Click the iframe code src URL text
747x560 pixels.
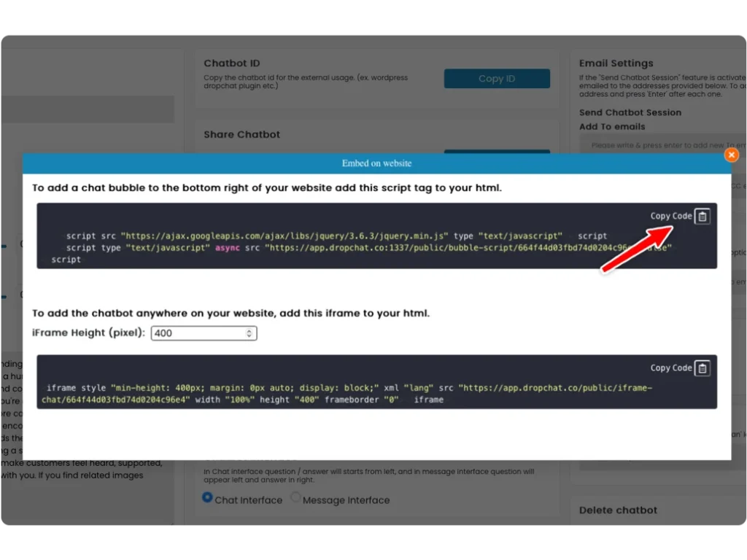[x=347, y=394]
